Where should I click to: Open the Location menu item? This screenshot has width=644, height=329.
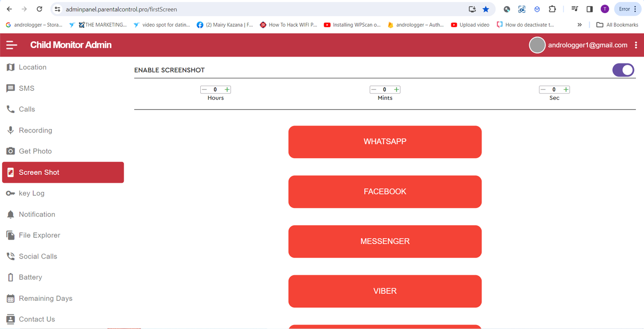tap(63, 67)
